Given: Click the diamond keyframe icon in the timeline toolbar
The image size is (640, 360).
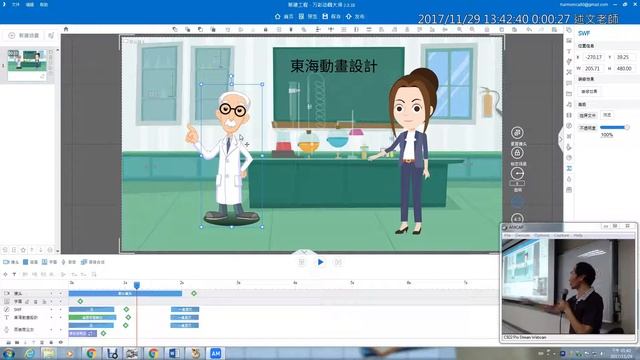Looking at the screenshot, I should 5,274.
